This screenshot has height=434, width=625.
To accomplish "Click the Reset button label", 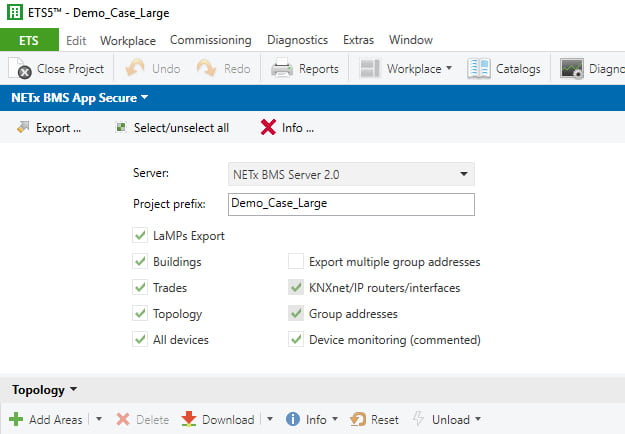I will click(x=385, y=420).
